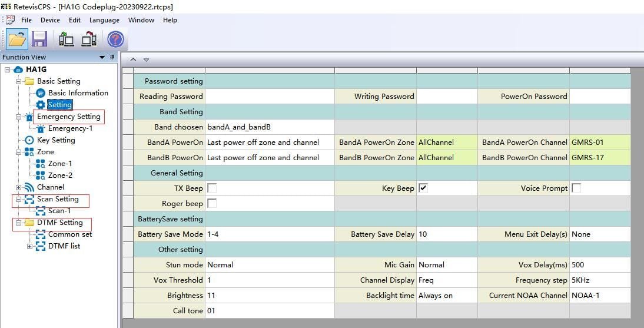Viewport: 644px width, 328px height.
Task: Save codeplug with floppy disk icon
Action: [40, 39]
